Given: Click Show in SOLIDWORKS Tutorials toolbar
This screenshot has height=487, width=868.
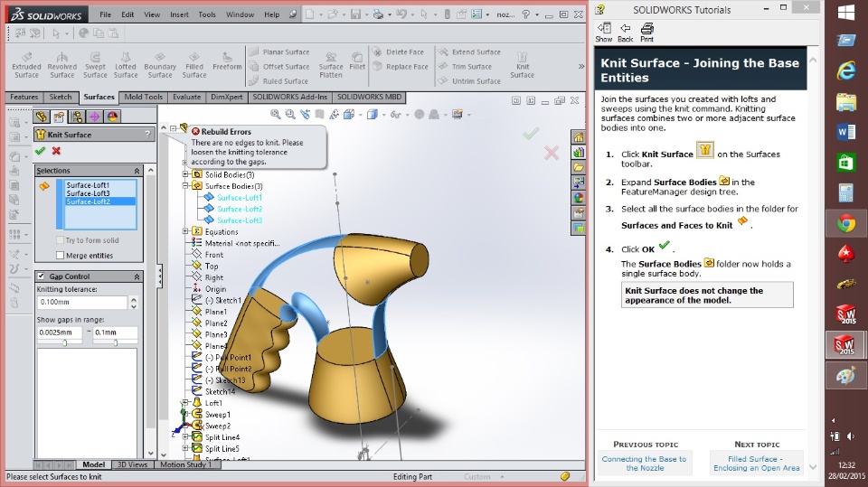Looking at the screenshot, I should tap(603, 33).
